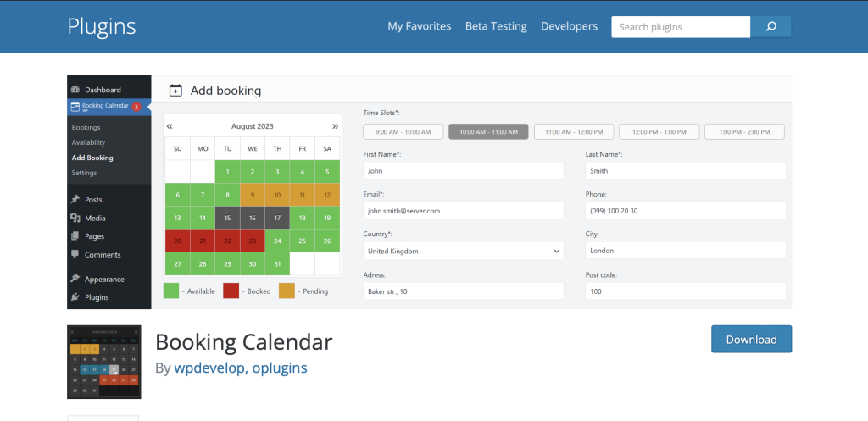The width and height of the screenshot is (868, 421).
Task: Click the Appearance brush icon
Action: [x=75, y=279]
